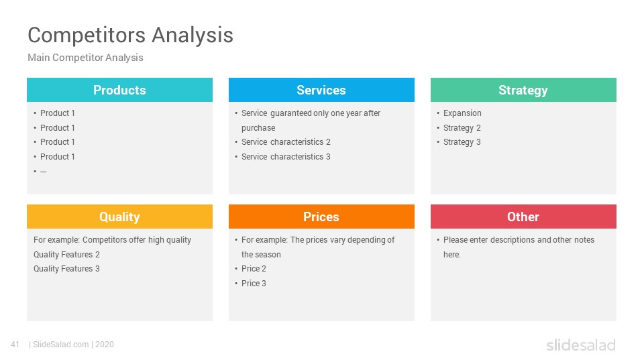Select the green Strategy header
This screenshot has width=644, height=362.
click(x=523, y=90)
